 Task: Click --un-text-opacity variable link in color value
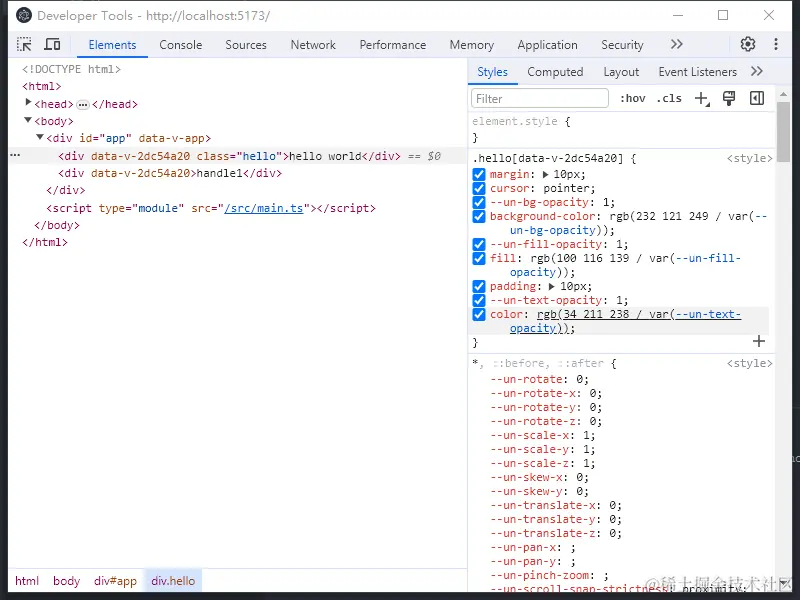pos(708,314)
